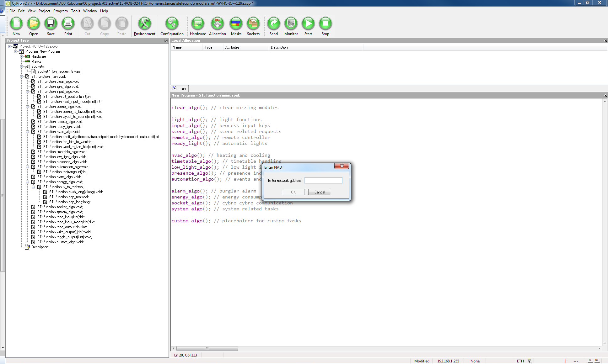608x364 pixels.
Task: Click Cancel in Enter NAD dialog
Action: pyautogui.click(x=320, y=192)
